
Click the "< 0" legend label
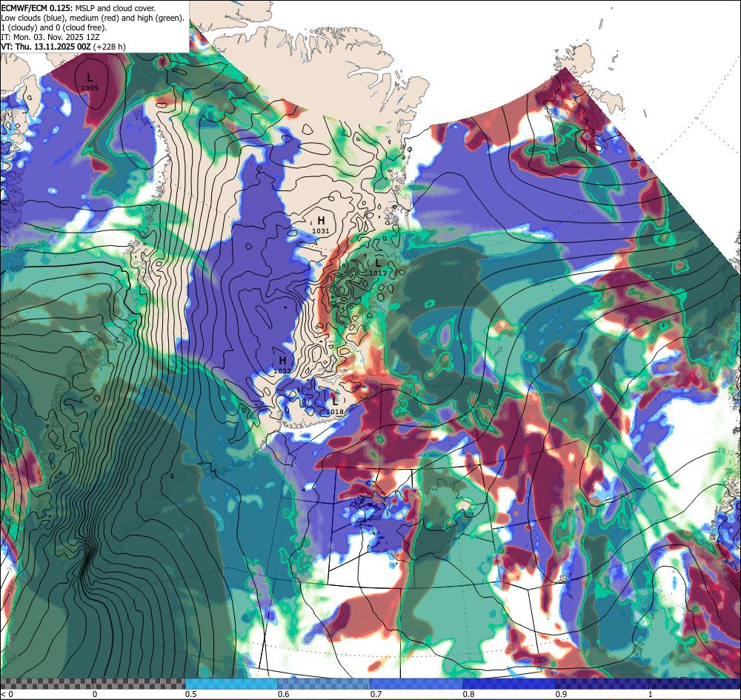(7, 694)
